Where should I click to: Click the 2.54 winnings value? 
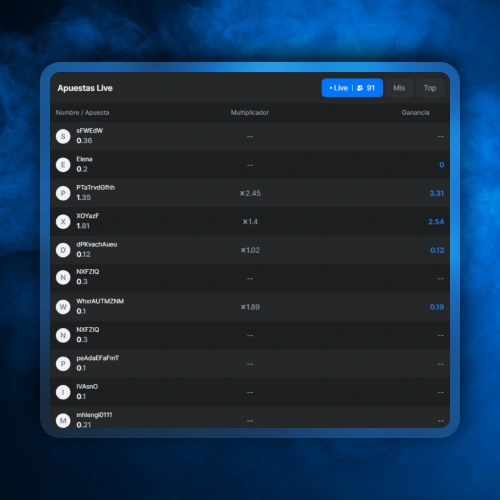click(436, 222)
